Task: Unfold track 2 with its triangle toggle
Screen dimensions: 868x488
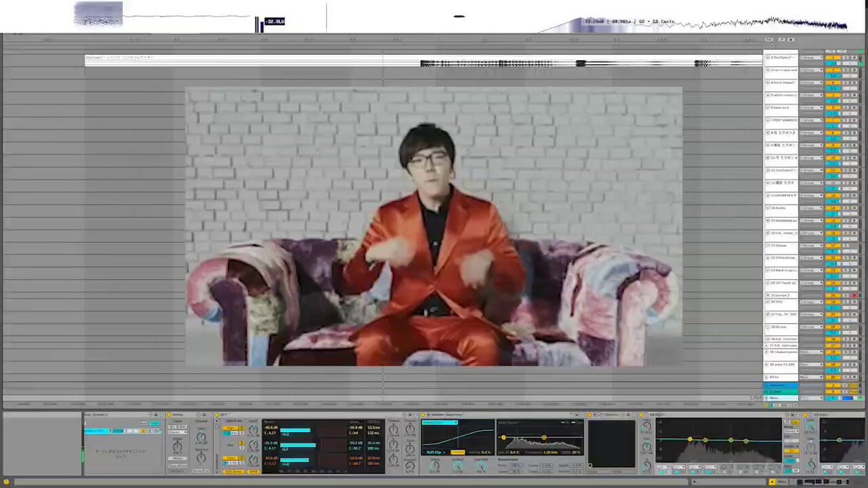Action: click(768, 57)
